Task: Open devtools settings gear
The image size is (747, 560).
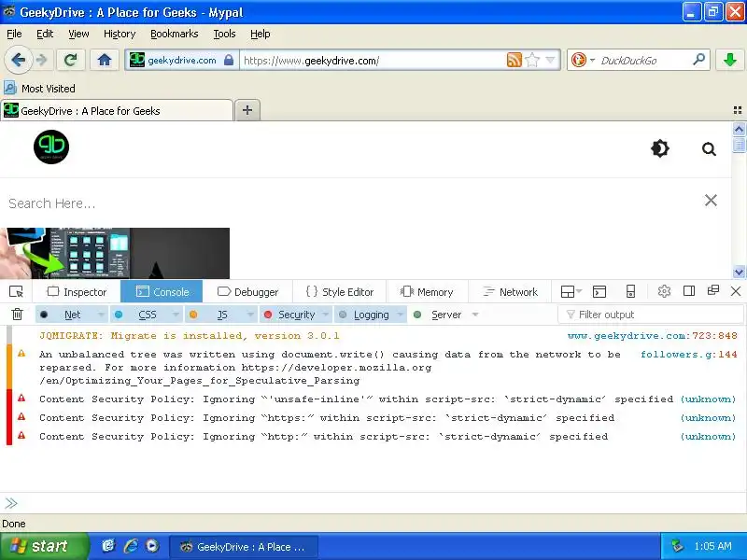Action: pyautogui.click(x=664, y=291)
